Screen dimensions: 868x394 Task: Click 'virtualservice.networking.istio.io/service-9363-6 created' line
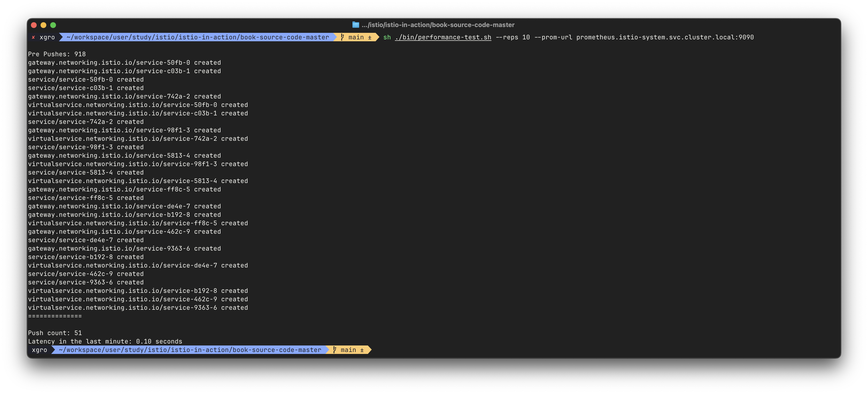pyautogui.click(x=138, y=307)
